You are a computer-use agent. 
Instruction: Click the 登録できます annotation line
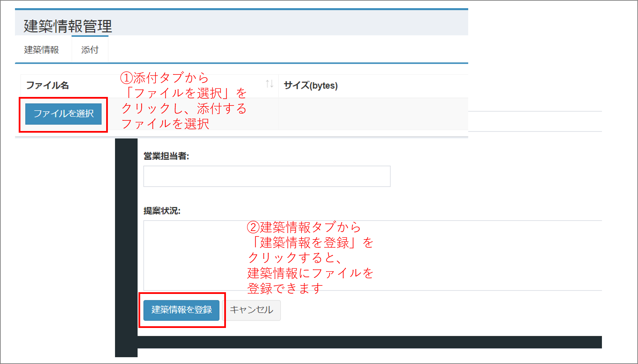(285, 288)
